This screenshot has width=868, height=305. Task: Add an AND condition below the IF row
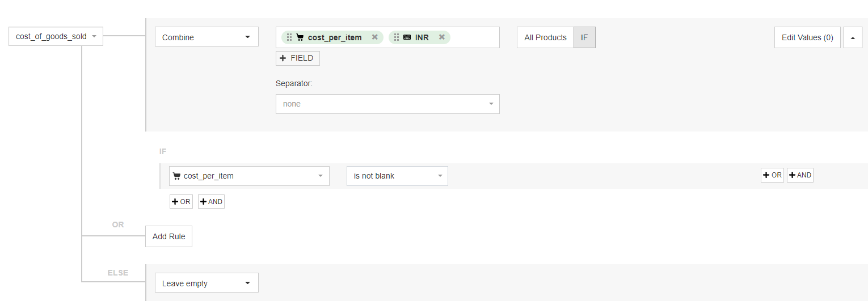[x=211, y=202]
